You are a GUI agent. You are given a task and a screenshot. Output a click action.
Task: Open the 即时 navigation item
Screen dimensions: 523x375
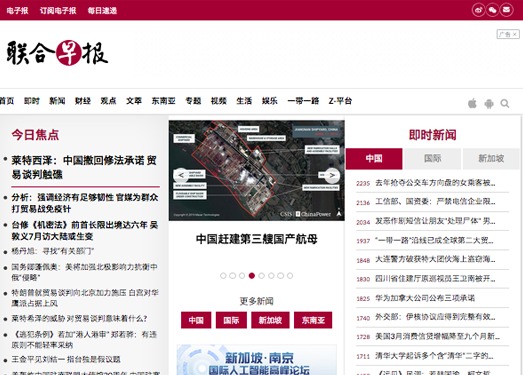32,101
